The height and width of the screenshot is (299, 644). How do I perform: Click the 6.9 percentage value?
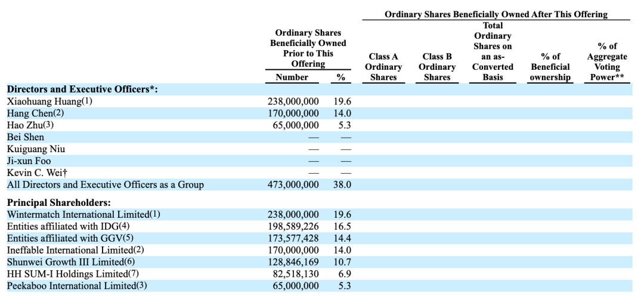tap(345, 273)
